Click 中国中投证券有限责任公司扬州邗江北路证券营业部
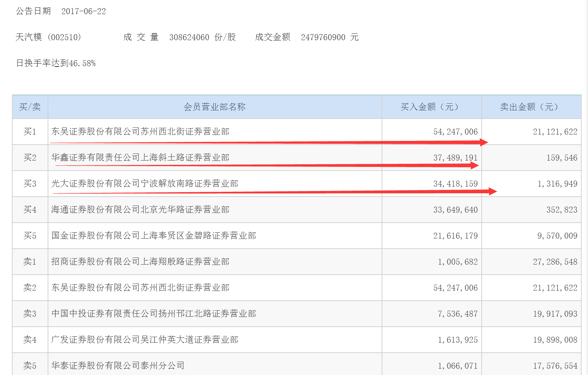 point(154,314)
